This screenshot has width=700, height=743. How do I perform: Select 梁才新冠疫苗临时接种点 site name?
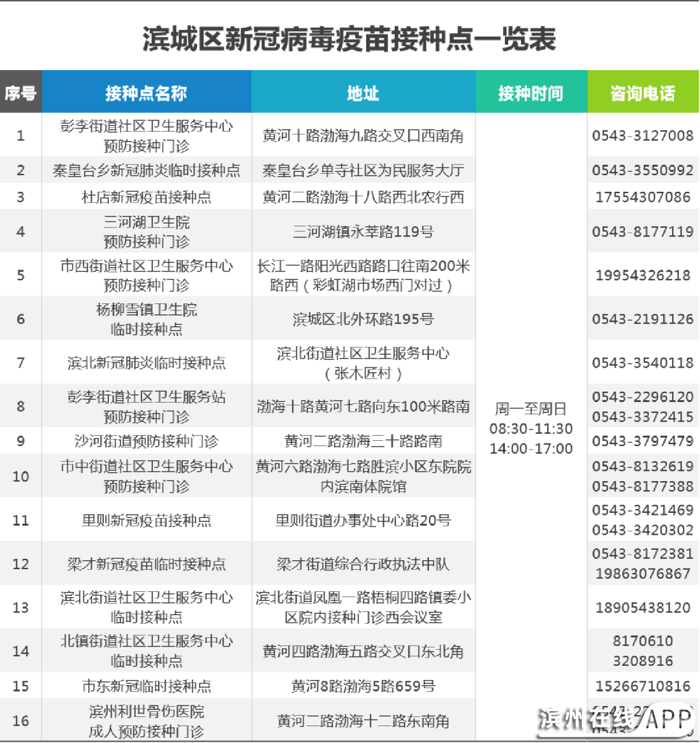(x=146, y=563)
